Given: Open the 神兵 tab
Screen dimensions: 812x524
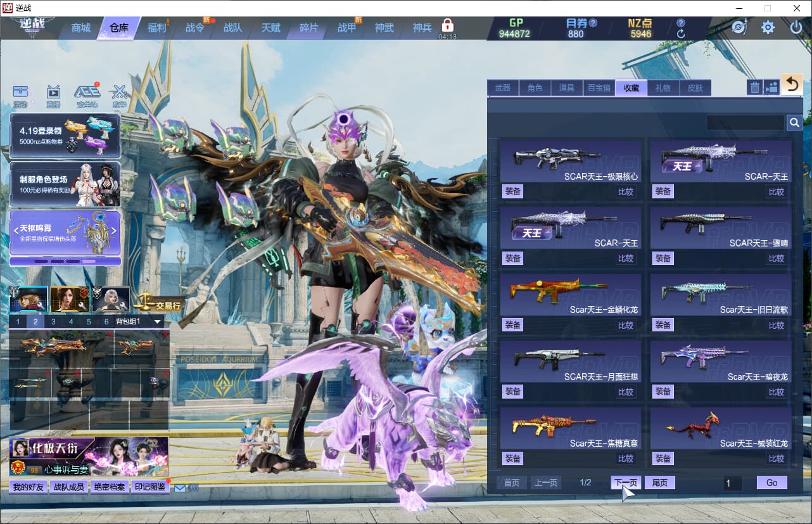Looking at the screenshot, I should coord(422,28).
